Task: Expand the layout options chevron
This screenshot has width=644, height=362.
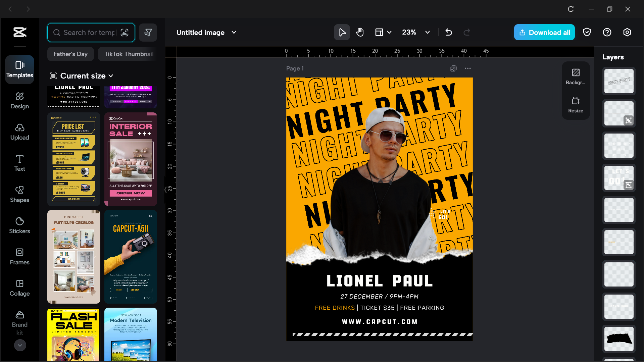Action: (389, 32)
